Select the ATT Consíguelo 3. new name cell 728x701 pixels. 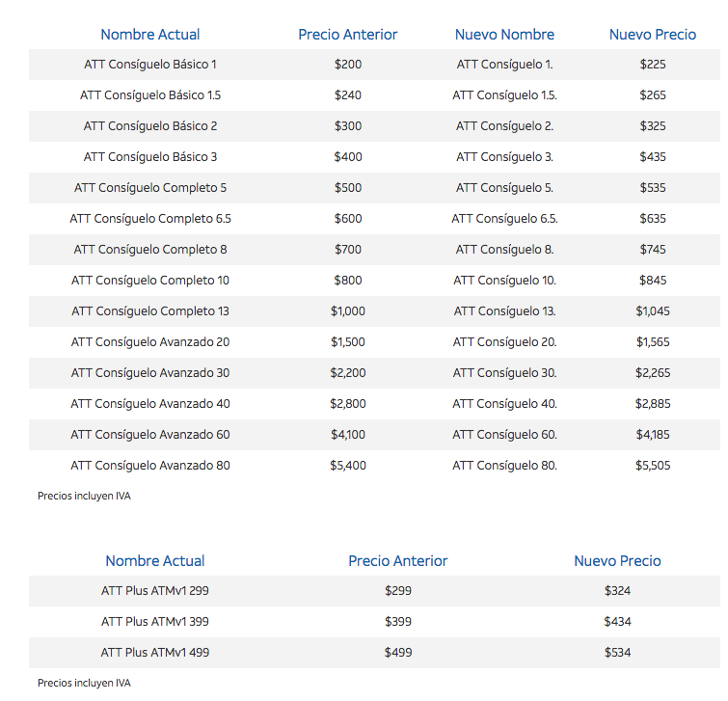pos(504,157)
